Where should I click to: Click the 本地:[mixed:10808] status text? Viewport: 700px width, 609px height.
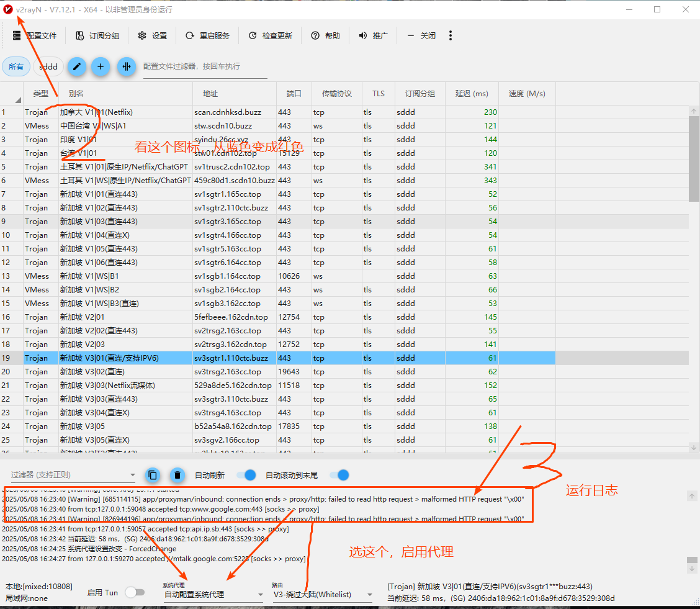[x=39, y=587]
